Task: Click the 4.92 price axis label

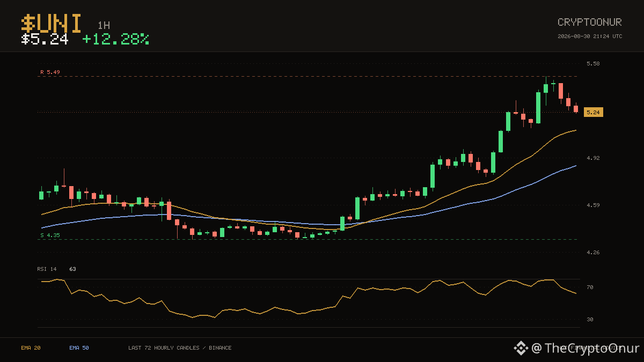Action: pos(593,158)
